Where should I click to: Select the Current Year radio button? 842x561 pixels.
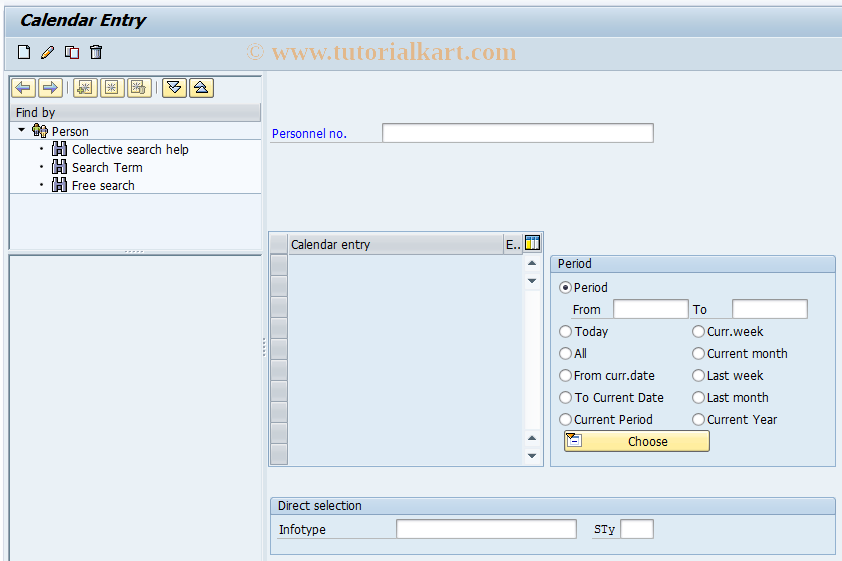[x=698, y=420]
